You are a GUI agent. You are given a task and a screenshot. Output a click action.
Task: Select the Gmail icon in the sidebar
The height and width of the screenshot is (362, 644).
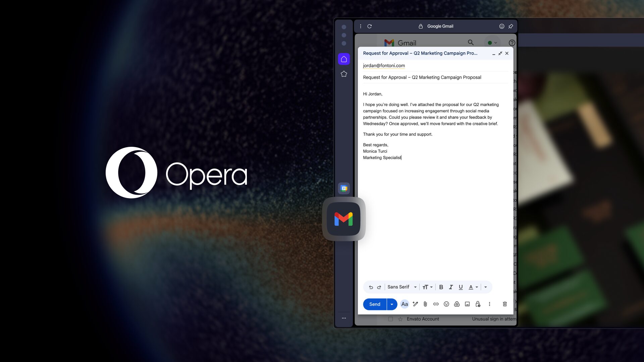point(343,220)
